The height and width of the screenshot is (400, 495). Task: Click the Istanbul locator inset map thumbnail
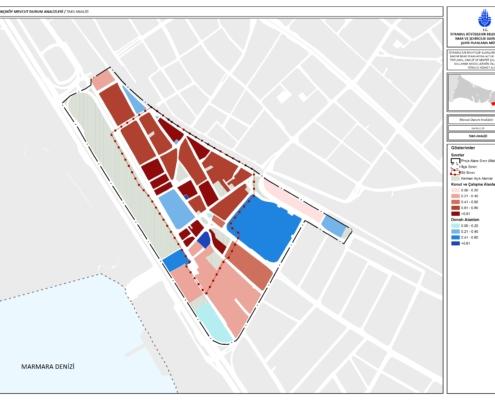(x=471, y=92)
